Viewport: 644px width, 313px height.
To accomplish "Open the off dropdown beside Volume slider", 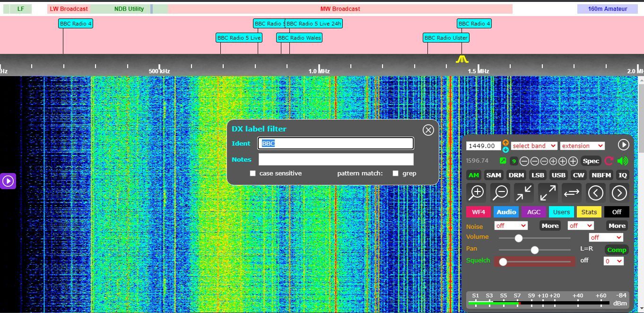I will (x=606, y=237).
